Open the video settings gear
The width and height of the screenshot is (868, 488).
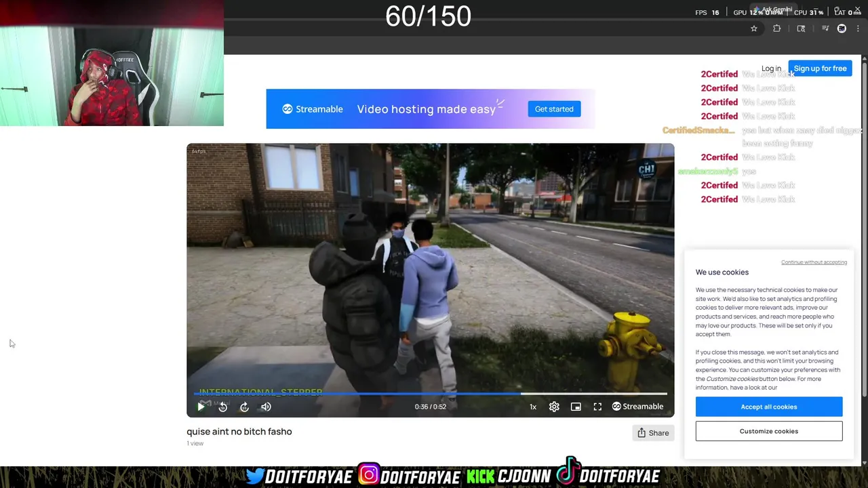coord(554,407)
